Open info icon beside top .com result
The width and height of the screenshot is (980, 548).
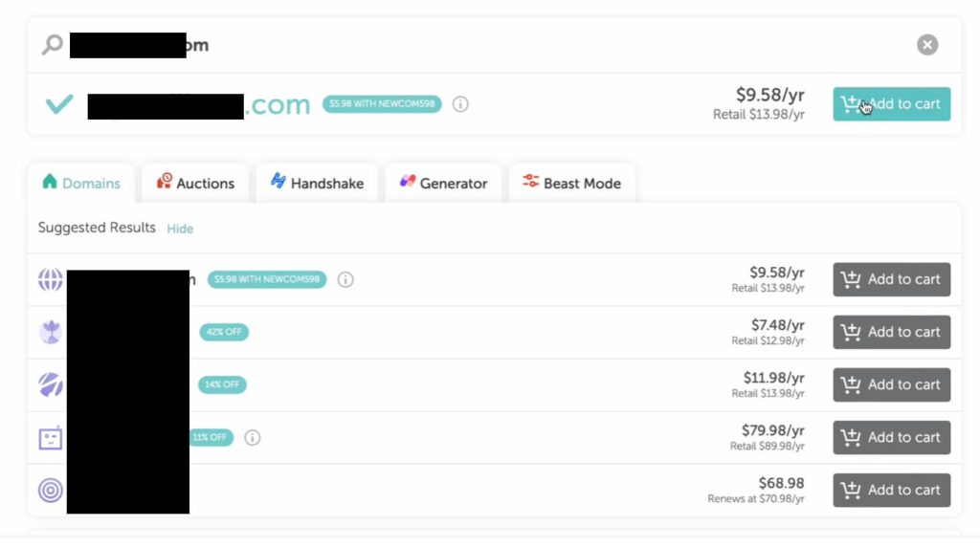click(x=460, y=104)
